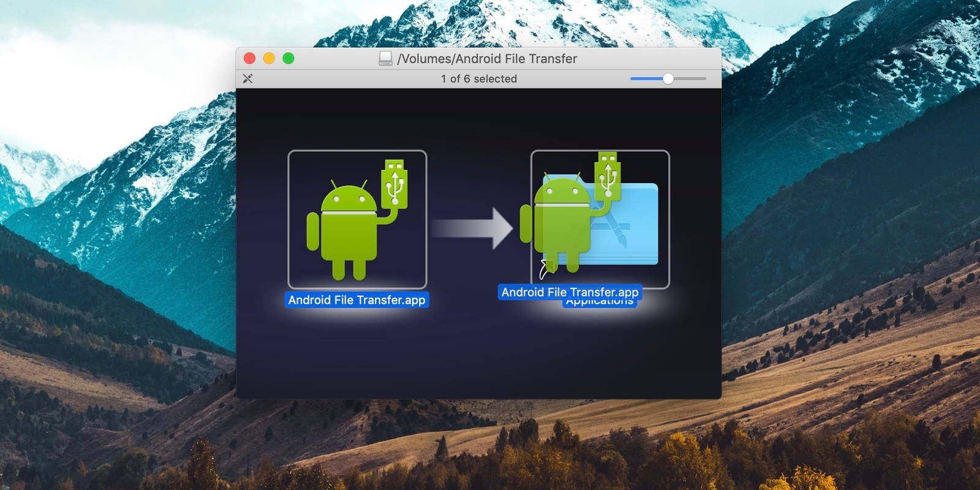Click the disk volume icon in title bar

[x=385, y=59]
